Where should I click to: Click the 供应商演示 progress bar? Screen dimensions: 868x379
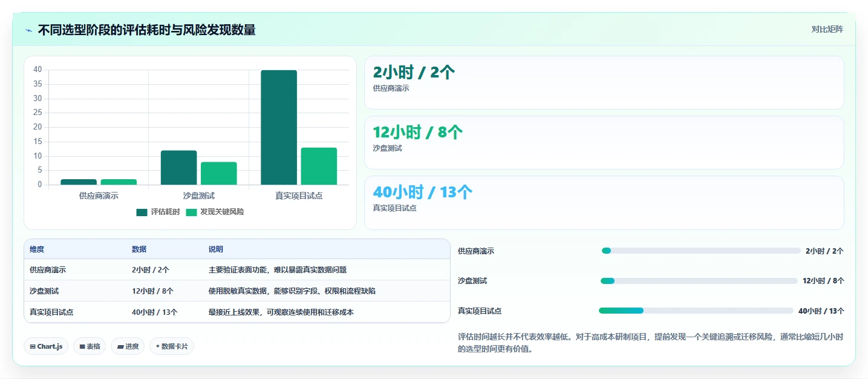pyautogui.click(x=701, y=251)
